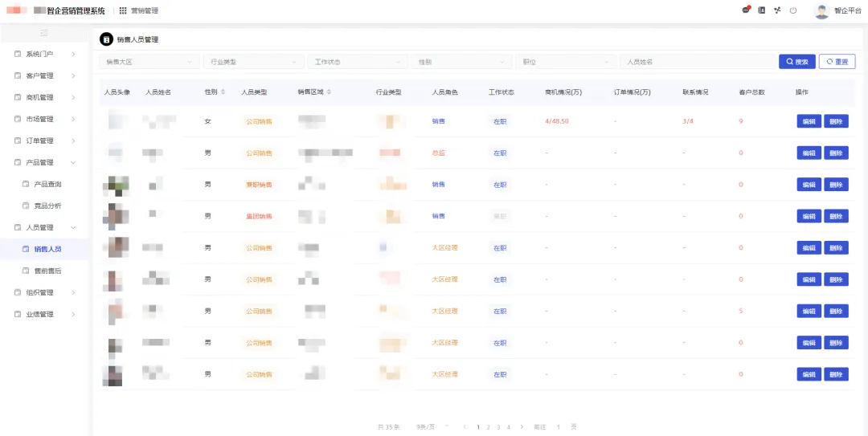Expand 客户管理 in the sidebar
Image resolution: width=868 pixels, height=436 pixels.
[x=44, y=76]
